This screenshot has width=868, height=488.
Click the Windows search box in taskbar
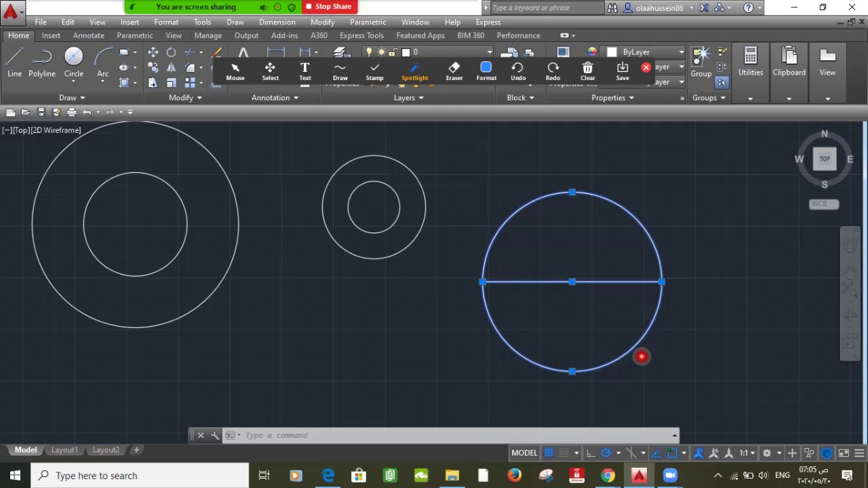click(x=140, y=476)
